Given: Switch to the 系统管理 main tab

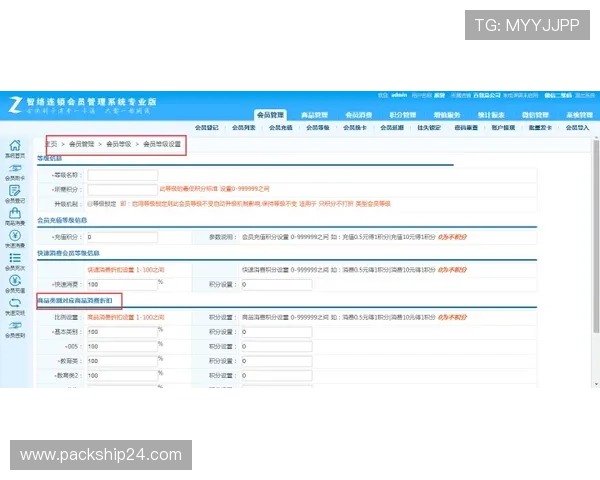Looking at the screenshot, I should coord(579,115).
